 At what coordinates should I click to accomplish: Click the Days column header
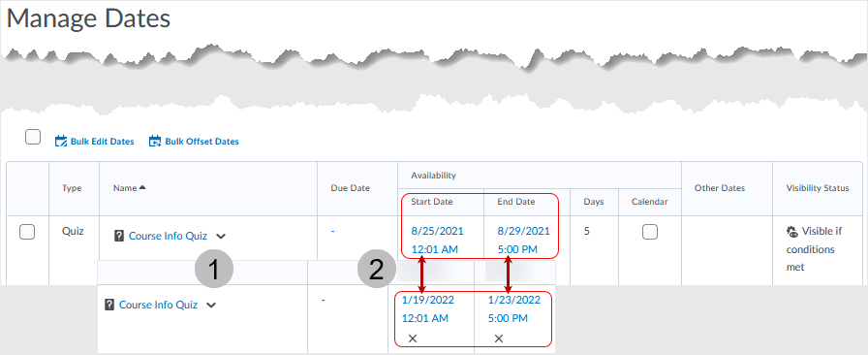[594, 202]
